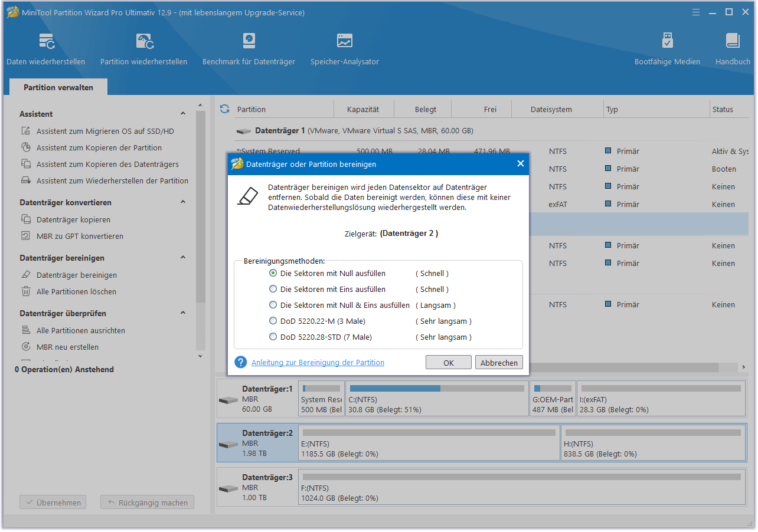Select C:(NTFS) partition block in disk map
Viewport: 758px width, 532px height.
pyautogui.click(x=437, y=399)
